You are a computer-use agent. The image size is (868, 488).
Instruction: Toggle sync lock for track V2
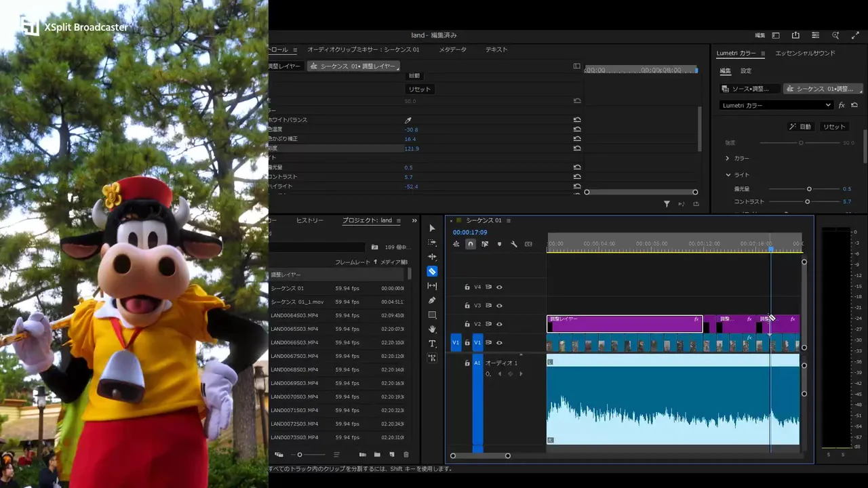488,324
